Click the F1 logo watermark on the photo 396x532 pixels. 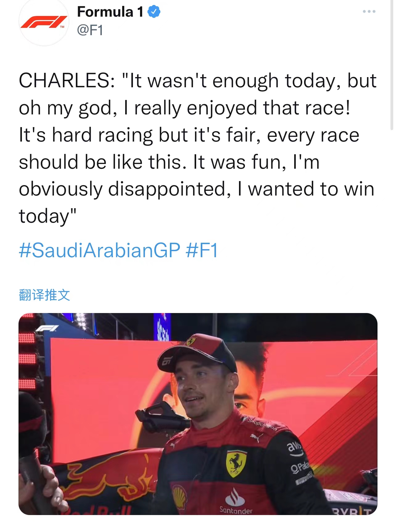pyautogui.click(x=47, y=328)
